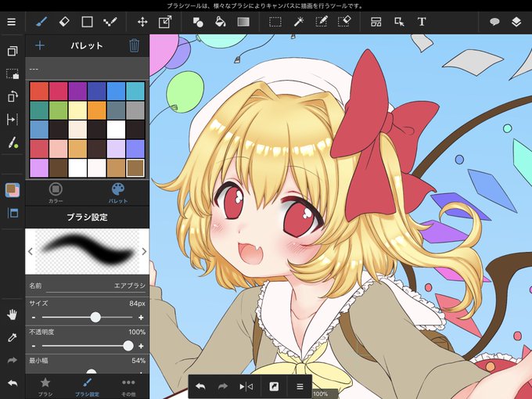Screen dimensions: 532x399
Task: Click the undo arrow in left sidebar
Action: (x=13, y=383)
